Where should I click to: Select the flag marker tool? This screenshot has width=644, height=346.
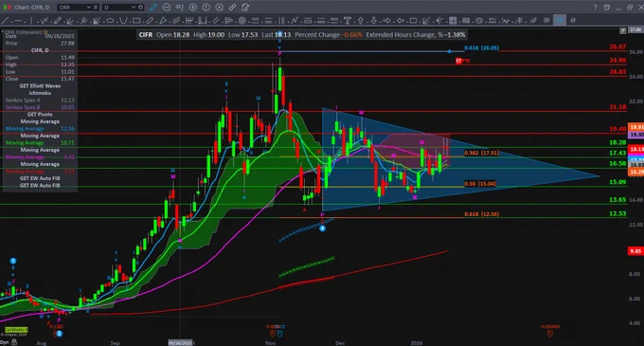pos(228,20)
